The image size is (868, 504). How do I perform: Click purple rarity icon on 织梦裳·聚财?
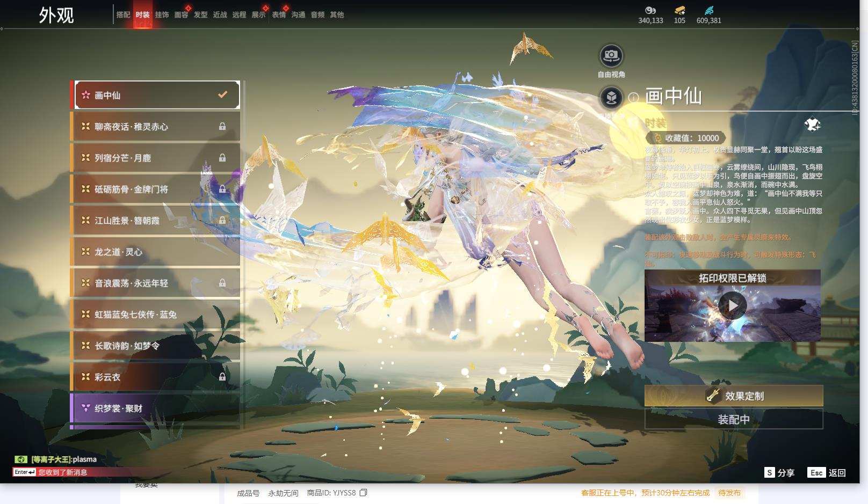(85, 408)
